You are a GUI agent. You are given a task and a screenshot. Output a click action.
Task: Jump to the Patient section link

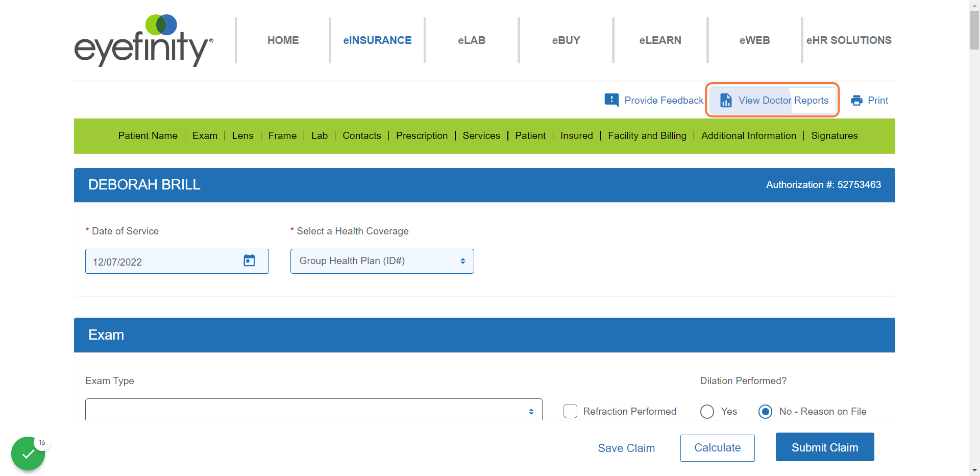(530, 135)
